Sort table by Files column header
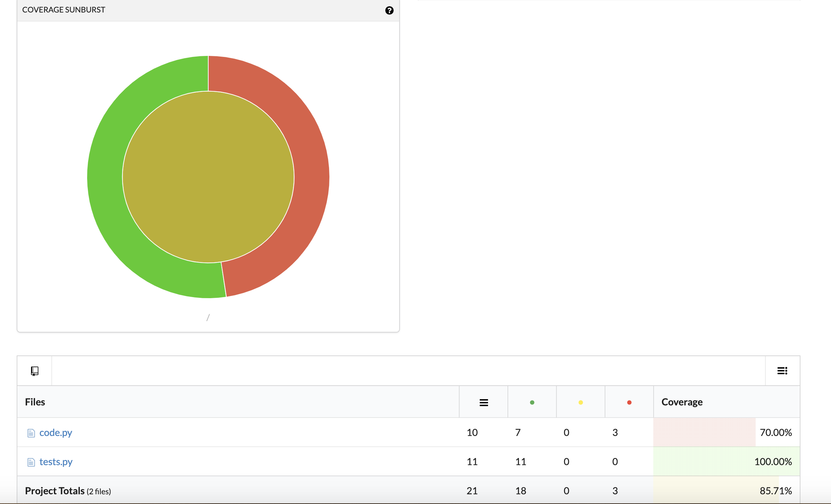This screenshot has height=504, width=831. click(x=35, y=402)
